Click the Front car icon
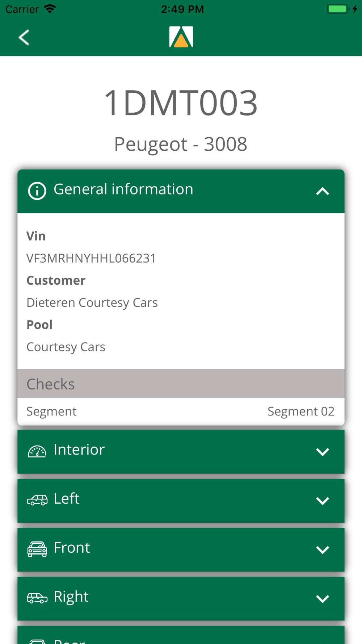Viewport: 362px width, 644px height. (37, 549)
